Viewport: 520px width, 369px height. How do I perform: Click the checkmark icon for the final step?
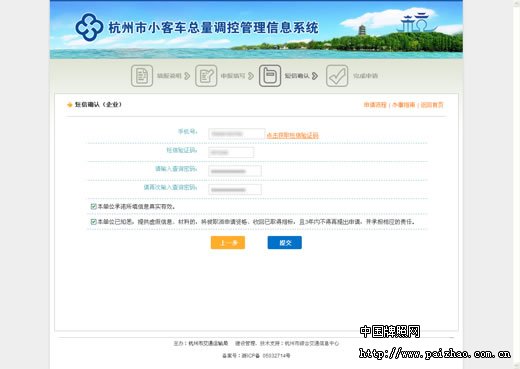(x=337, y=76)
